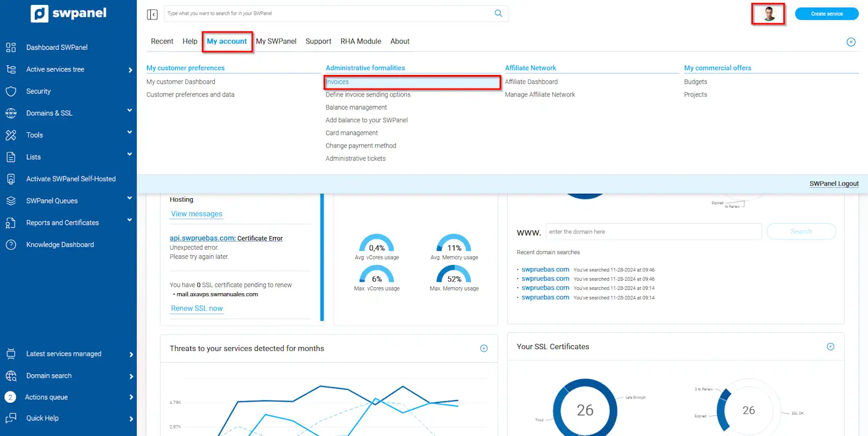Open the Recent menu tab

point(162,41)
